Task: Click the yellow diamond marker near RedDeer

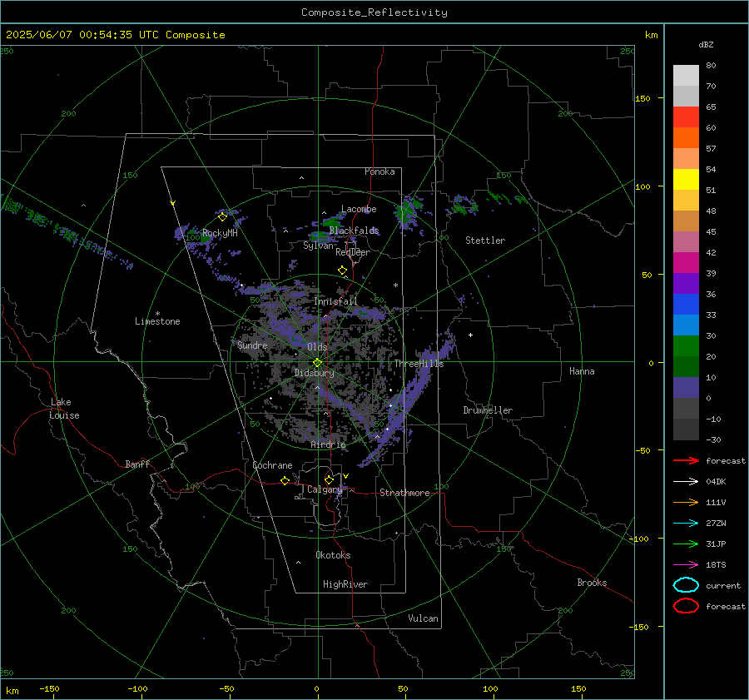Action: (342, 271)
